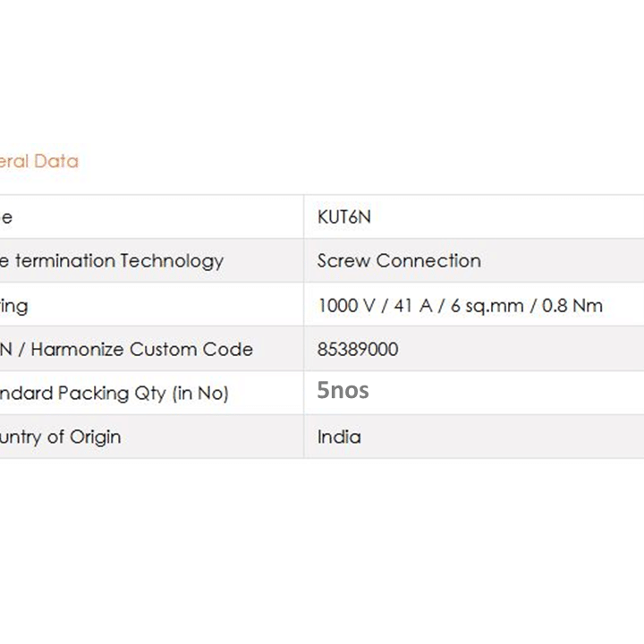Click the Rating row label

tap(14, 307)
